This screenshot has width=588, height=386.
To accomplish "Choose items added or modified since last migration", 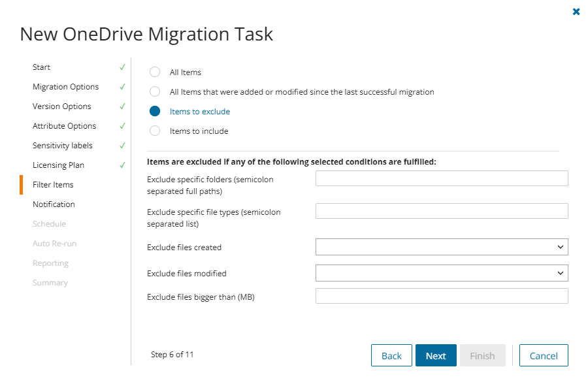I will pyautogui.click(x=155, y=92).
